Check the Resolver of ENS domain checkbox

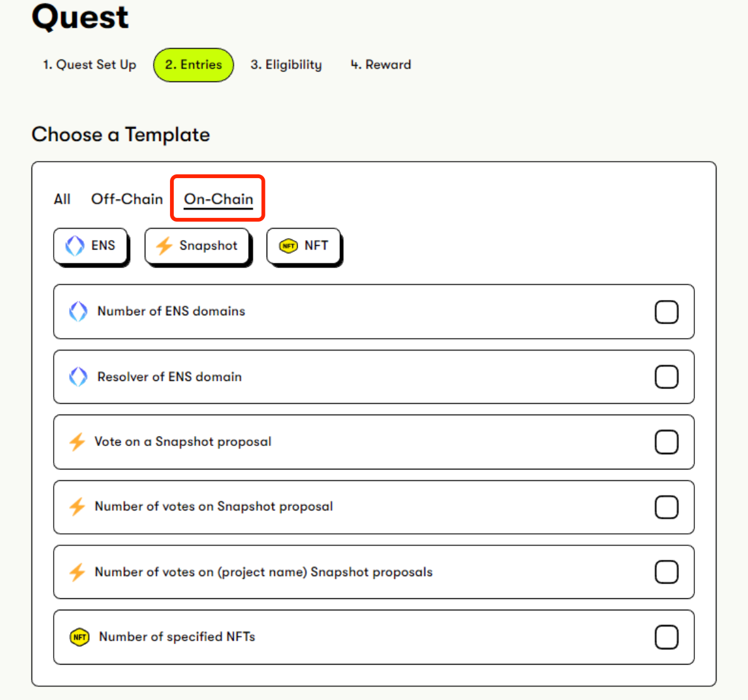[x=667, y=377]
